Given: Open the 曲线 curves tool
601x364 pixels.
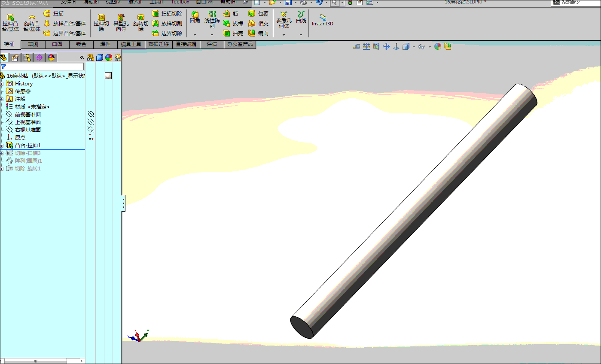Looking at the screenshot, I should pos(301,17).
